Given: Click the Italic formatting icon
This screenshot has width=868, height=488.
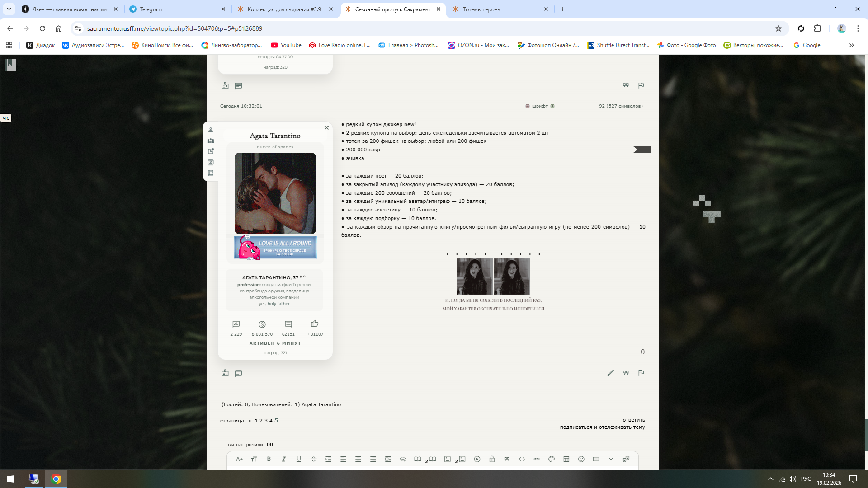Looking at the screenshot, I should click(283, 459).
